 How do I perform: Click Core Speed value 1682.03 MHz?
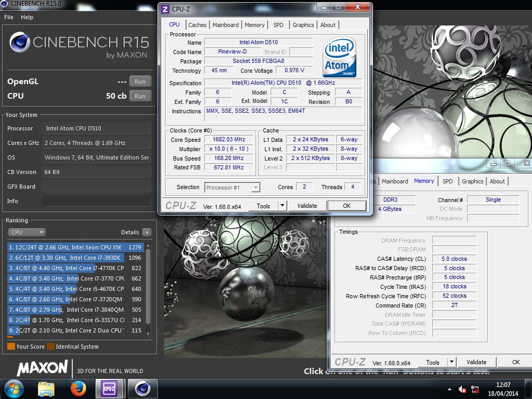coord(229,139)
